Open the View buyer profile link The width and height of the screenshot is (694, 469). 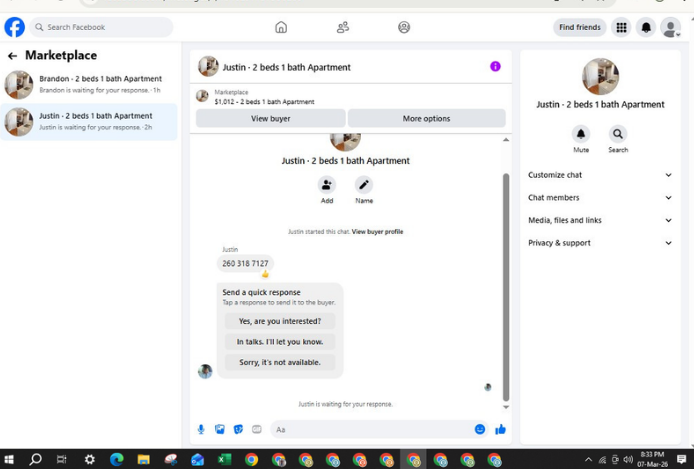377,232
